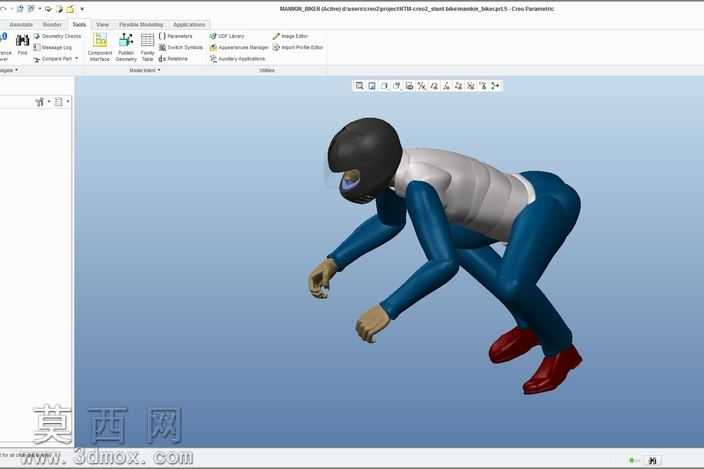Select the Tools ribbon tab
This screenshot has width=704, height=469.
[x=79, y=25]
